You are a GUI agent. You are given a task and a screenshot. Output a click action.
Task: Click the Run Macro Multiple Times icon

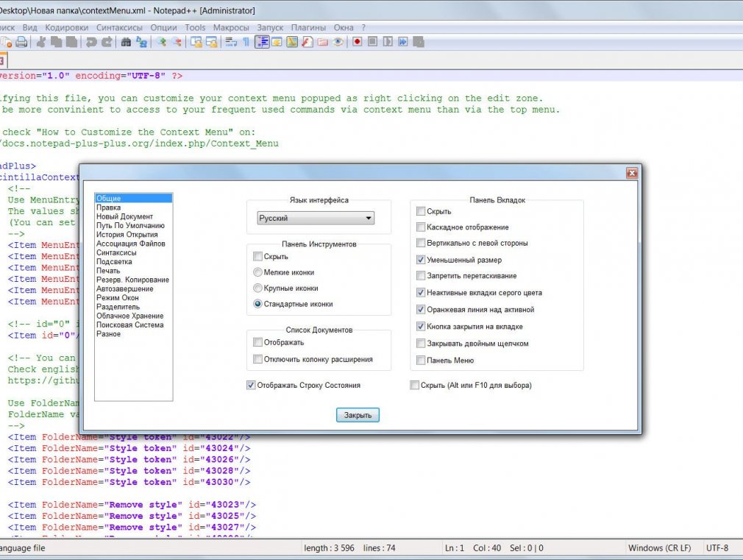[x=403, y=42]
